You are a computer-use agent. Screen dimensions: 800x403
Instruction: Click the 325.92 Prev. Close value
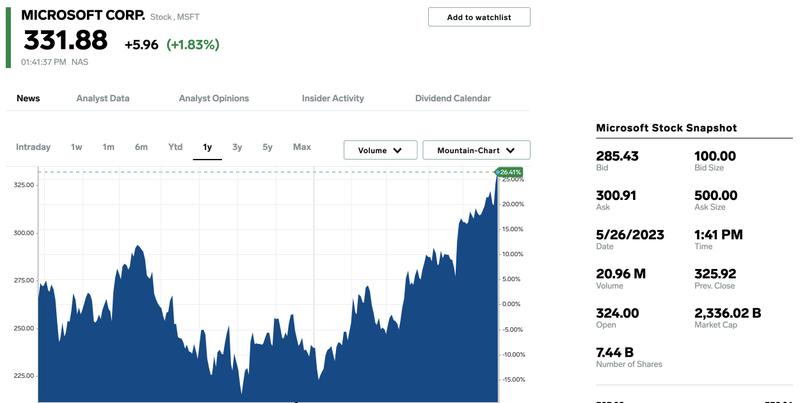(x=715, y=274)
